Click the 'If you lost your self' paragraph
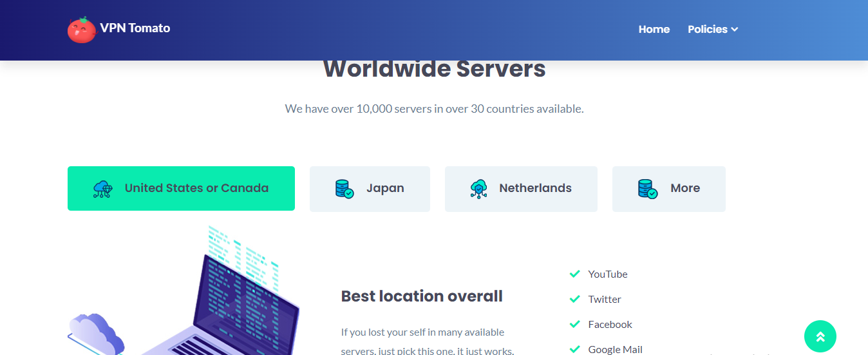The height and width of the screenshot is (355, 868). [428, 342]
